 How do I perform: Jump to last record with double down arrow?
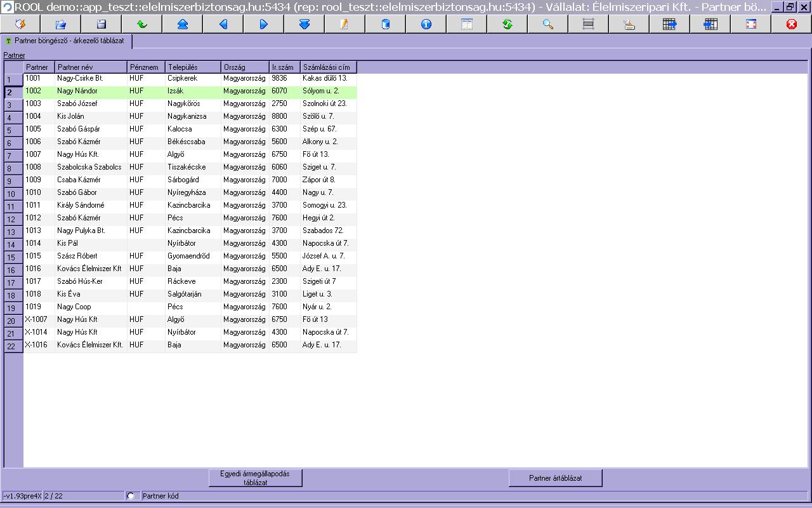(x=304, y=24)
